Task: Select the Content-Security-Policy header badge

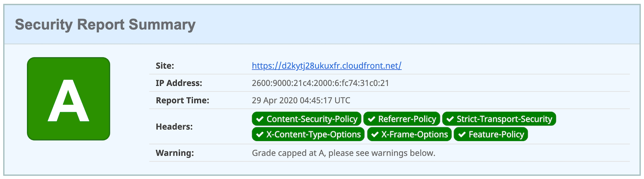Action: [x=307, y=119]
